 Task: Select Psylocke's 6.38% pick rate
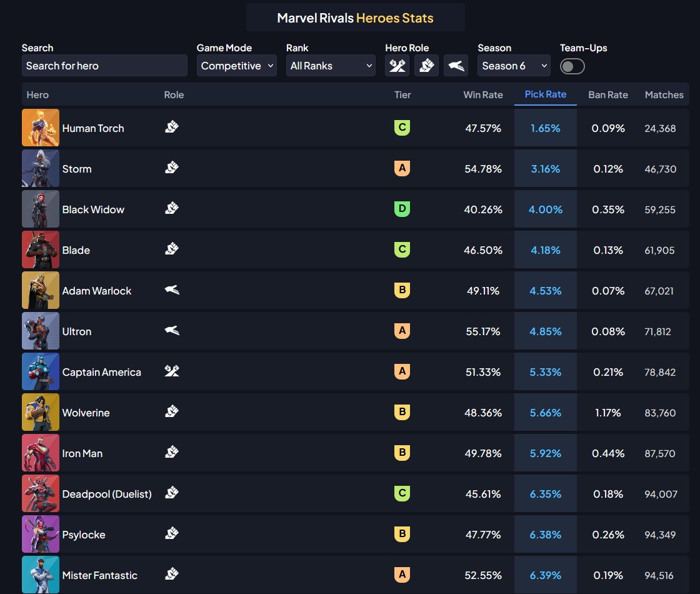(546, 535)
